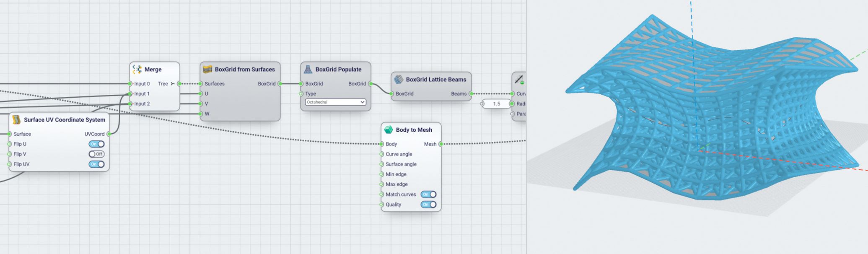
Task: Click the Beams output port on Lattice Beams
Action: click(471, 94)
